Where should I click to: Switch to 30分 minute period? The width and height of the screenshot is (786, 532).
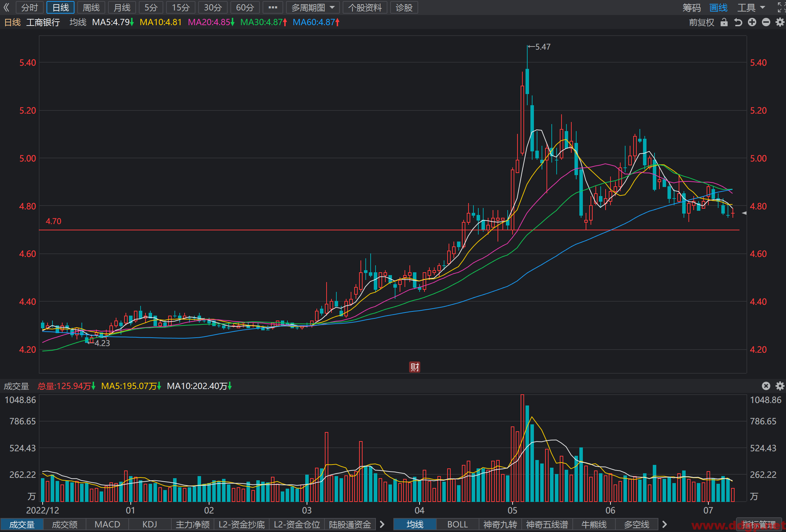[x=213, y=7]
